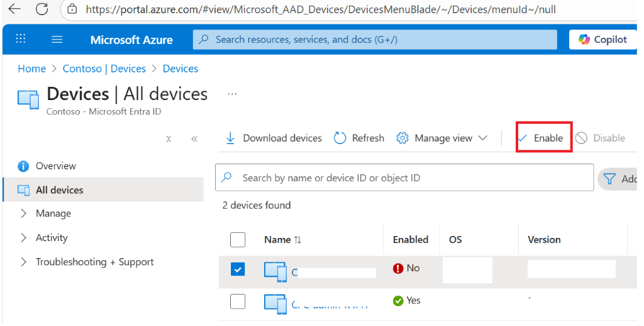Expand Troubleshooting + Support section

24,262
